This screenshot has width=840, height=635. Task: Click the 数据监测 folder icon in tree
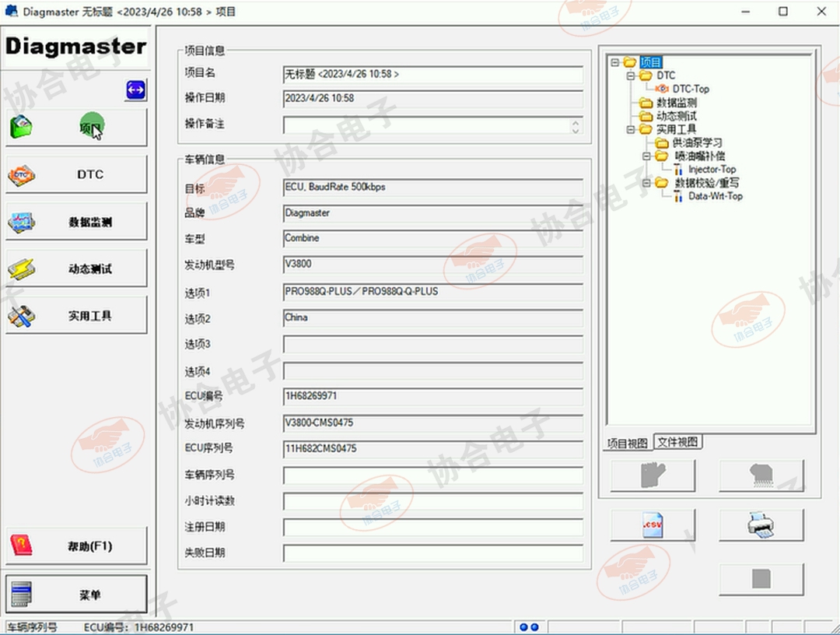pyautogui.click(x=646, y=103)
